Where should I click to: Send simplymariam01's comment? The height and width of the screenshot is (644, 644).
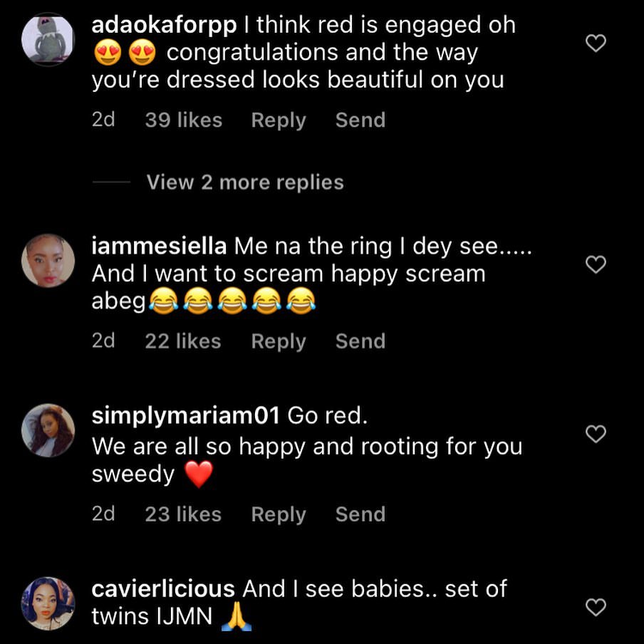[x=360, y=514]
